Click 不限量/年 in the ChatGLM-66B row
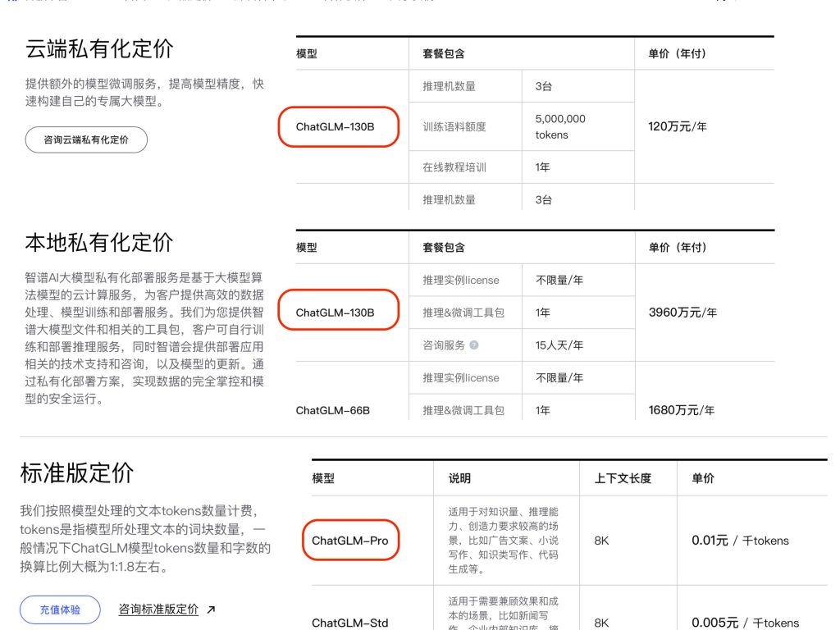This screenshot has width=840, height=630. pos(559,377)
